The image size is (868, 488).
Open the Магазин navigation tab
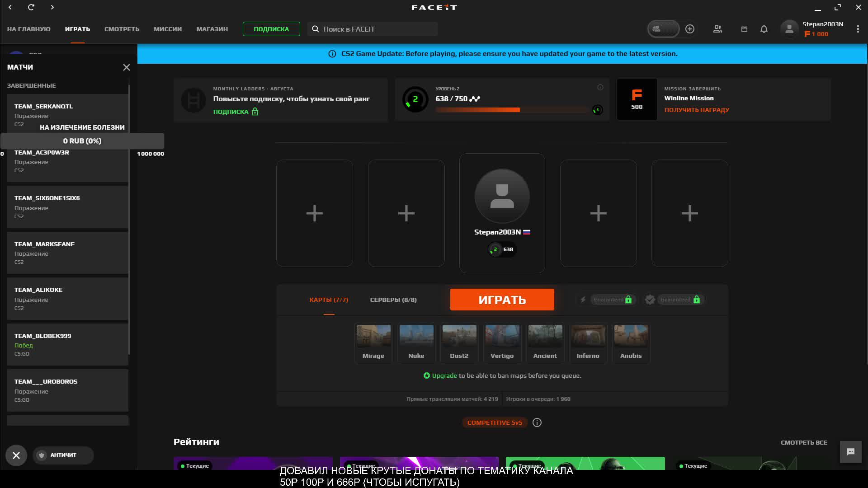[x=212, y=29]
